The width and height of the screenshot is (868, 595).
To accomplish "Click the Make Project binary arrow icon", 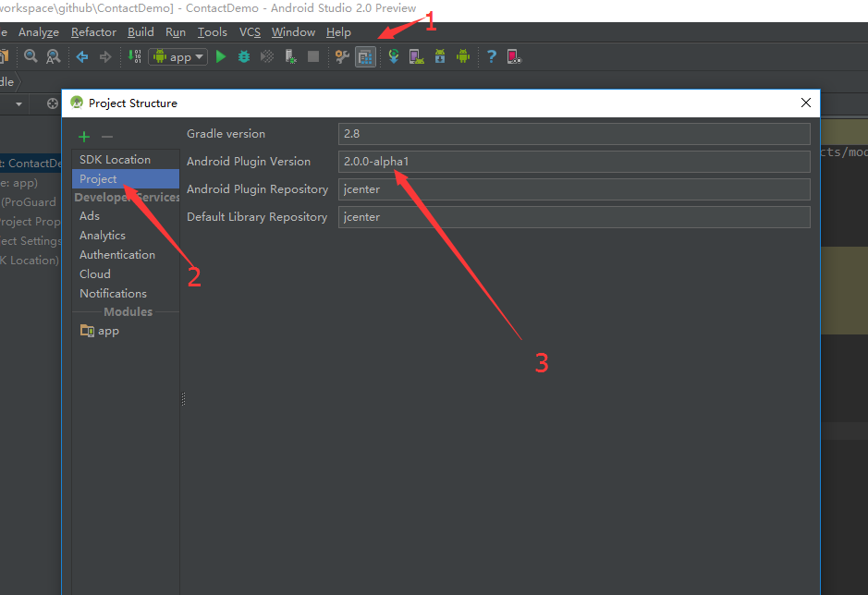I will coord(135,56).
